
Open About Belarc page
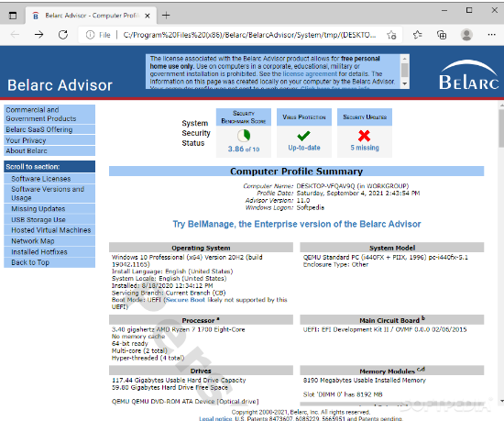pos(49,150)
